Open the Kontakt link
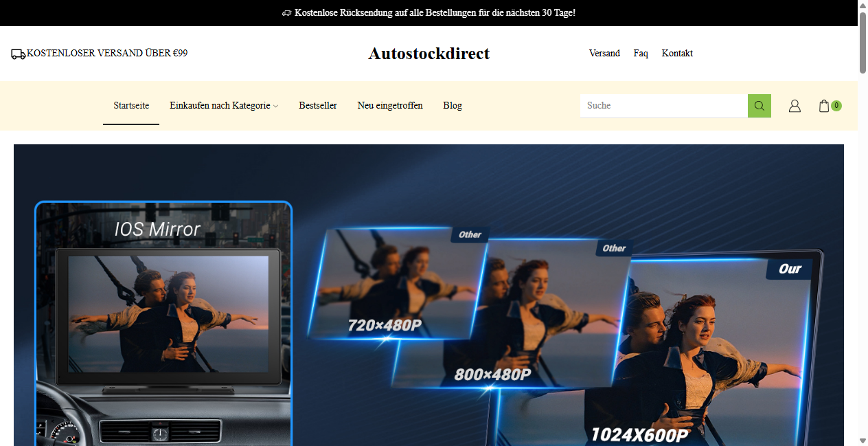This screenshot has height=446, width=868. 677,54
